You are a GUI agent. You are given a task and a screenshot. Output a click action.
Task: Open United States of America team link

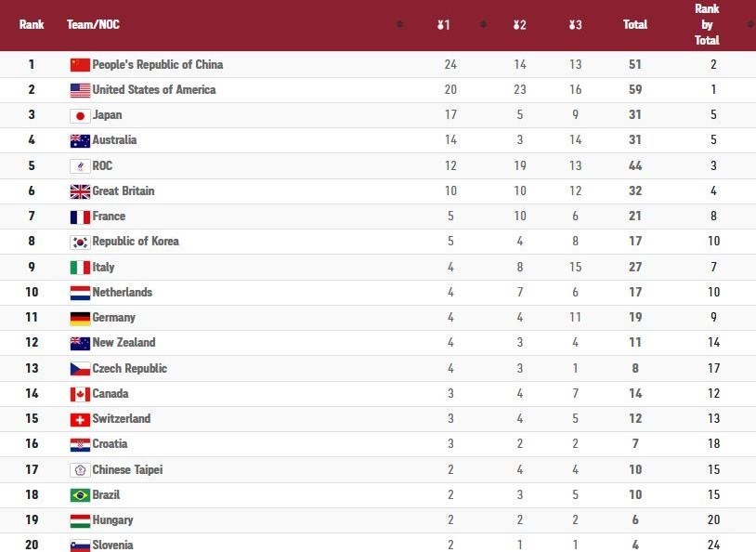[153, 90]
